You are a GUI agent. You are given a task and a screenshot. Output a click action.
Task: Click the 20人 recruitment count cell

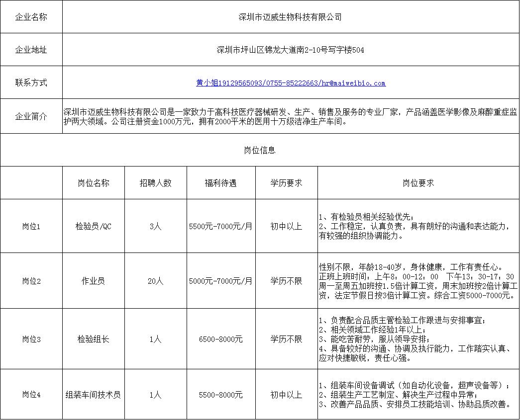pyautogui.click(x=156, y=281)
